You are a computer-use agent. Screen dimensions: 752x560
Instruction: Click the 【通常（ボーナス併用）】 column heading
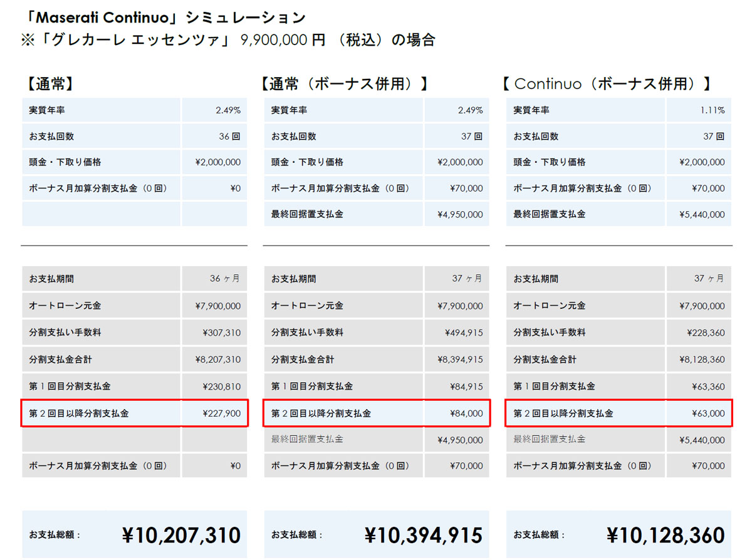coord(347,84)
